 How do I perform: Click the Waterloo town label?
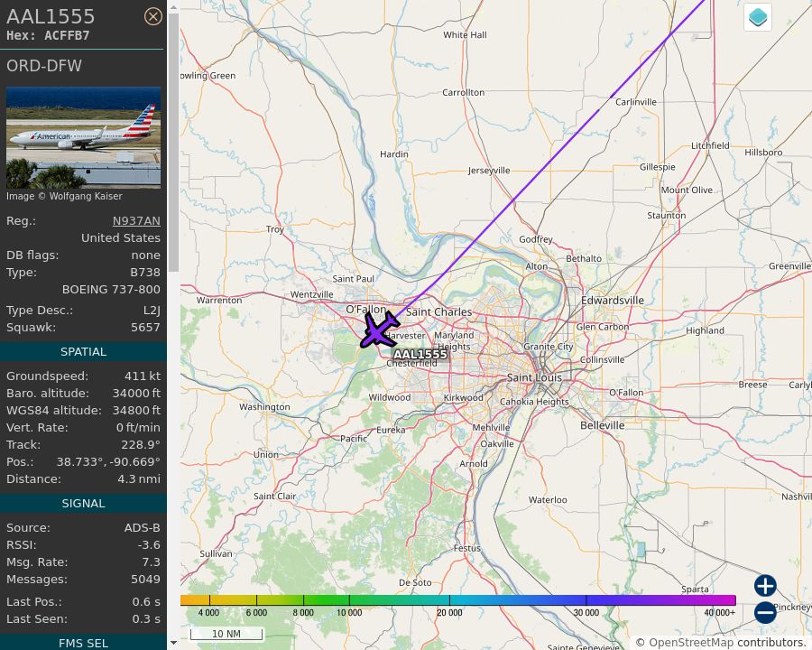548,499
